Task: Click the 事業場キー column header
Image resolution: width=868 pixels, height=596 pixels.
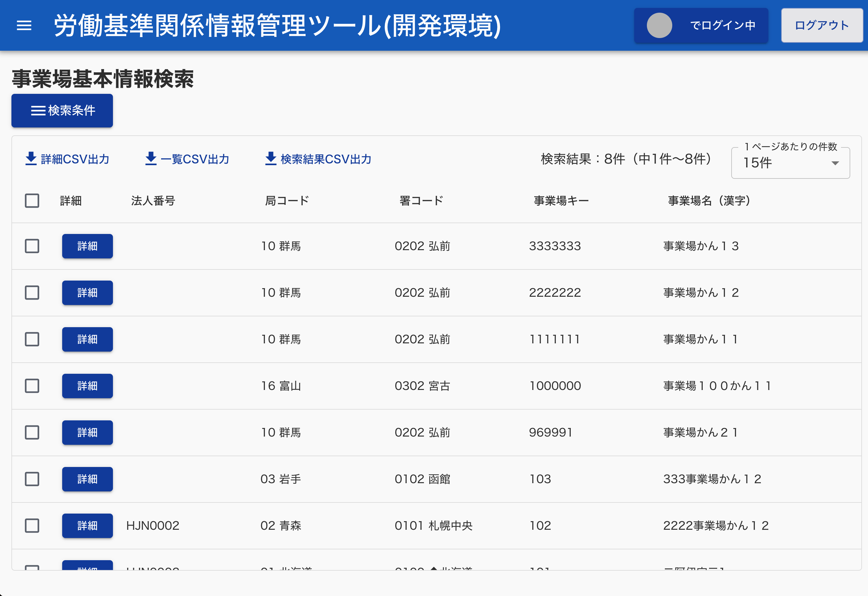Action: pos(561,201)
